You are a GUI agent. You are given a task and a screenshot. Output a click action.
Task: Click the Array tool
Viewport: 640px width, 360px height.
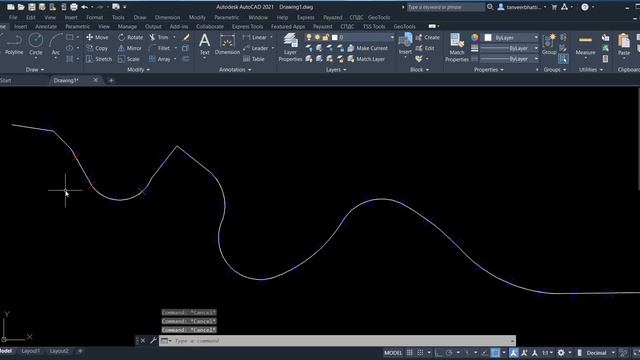tap(160, 59)
